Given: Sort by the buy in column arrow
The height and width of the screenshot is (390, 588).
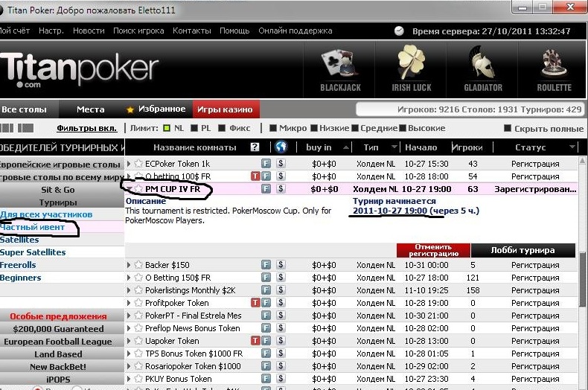Looking at the screenshot, I should [346, 148].
